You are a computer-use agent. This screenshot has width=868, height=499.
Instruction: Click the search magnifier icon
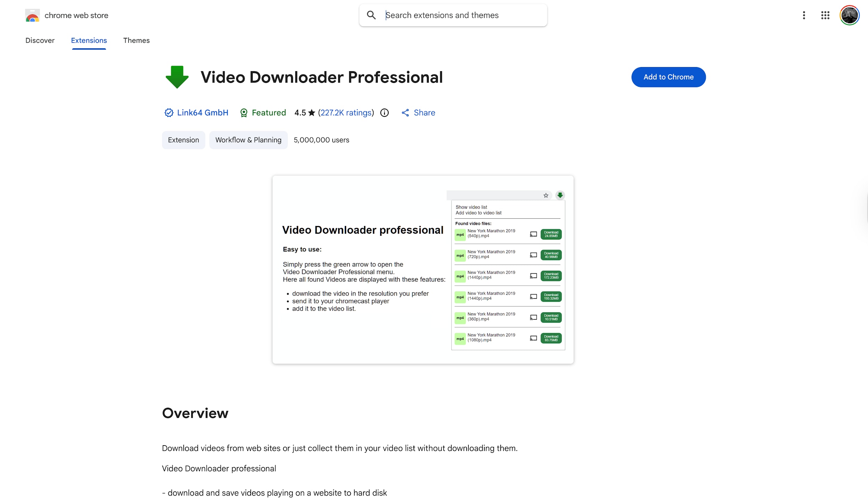pos(371,15)
